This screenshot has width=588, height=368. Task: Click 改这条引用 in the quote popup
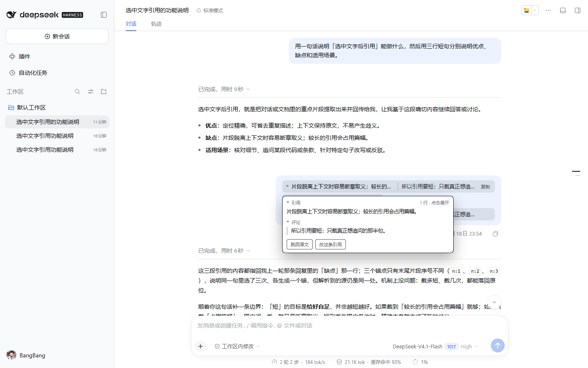[x=330, y=244]
